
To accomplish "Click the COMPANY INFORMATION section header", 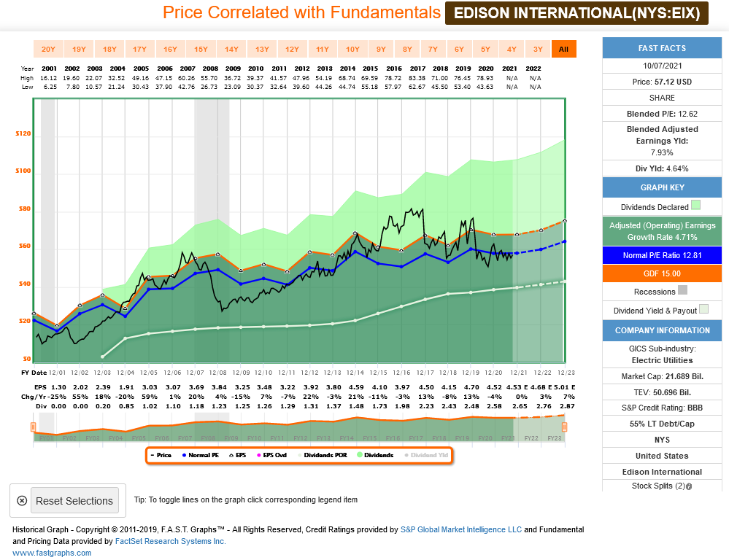I will 662,330.
